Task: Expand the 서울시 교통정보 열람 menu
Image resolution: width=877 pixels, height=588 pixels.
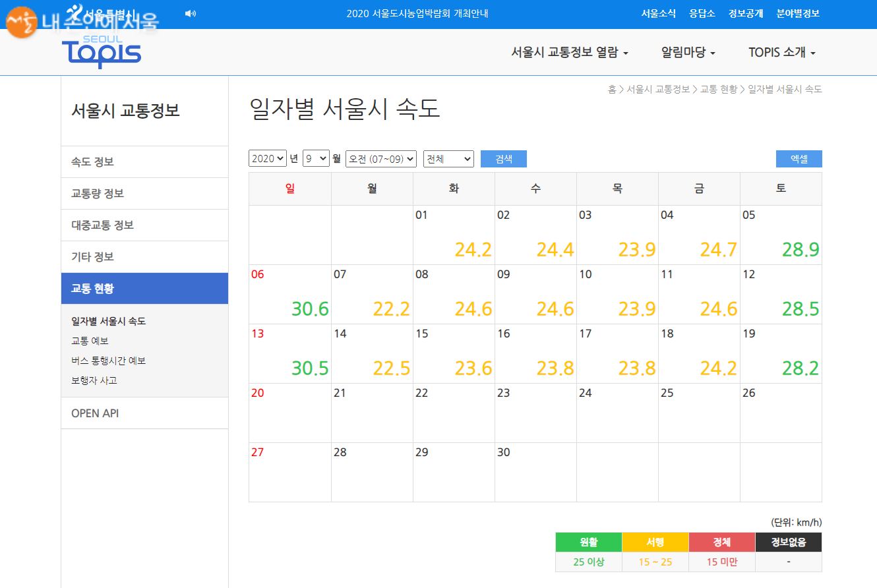Action: (570, 53)
